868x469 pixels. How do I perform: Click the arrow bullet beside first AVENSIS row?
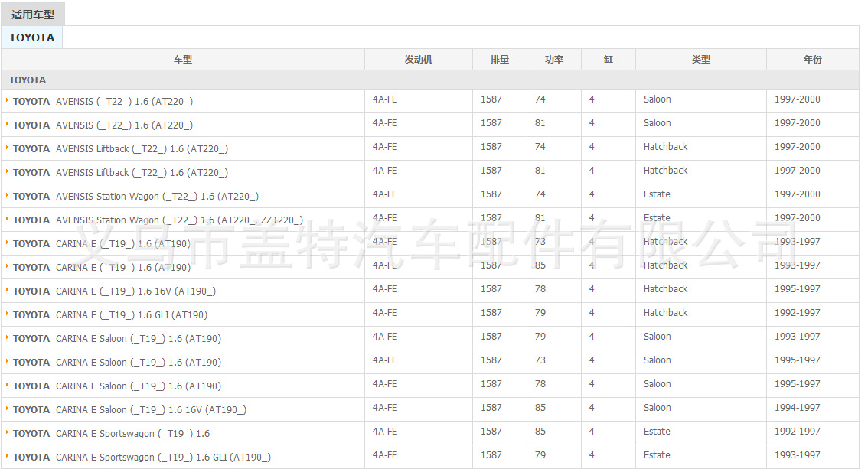click(x=7, y=100)
